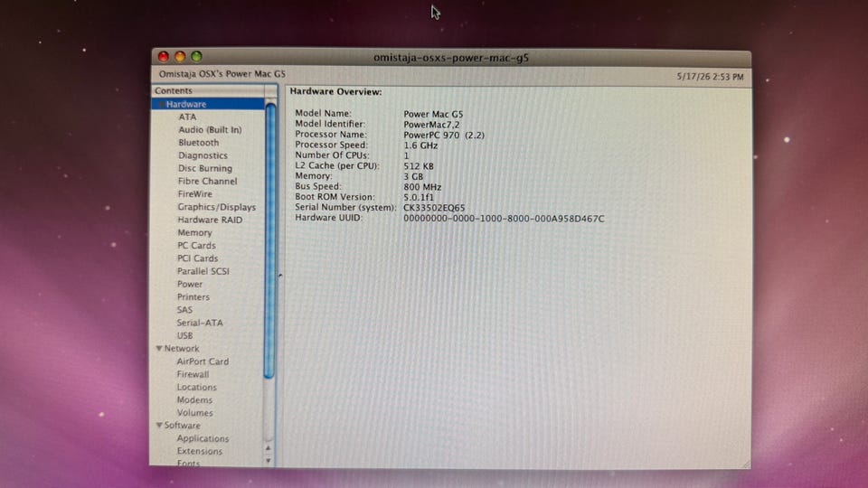Image resolution: width=868 pixels, height=488 pixels.
Task: Select Extensions under Software
Action: point(199,451)
